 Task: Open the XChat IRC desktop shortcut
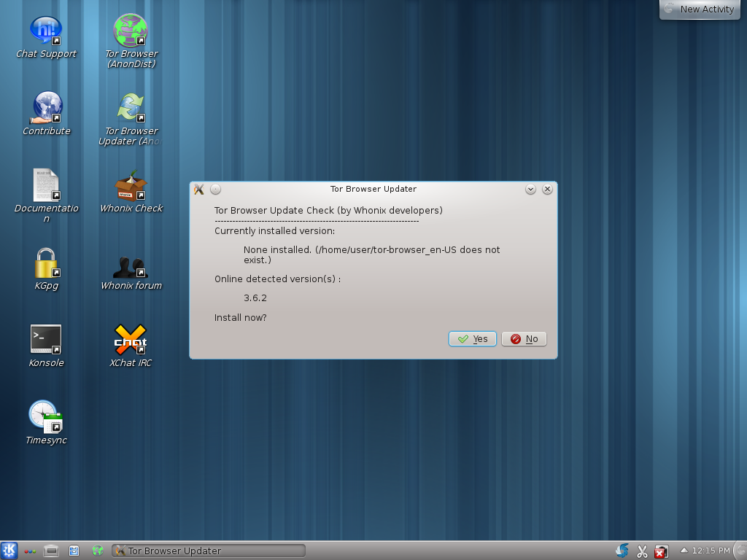point(131,340)
